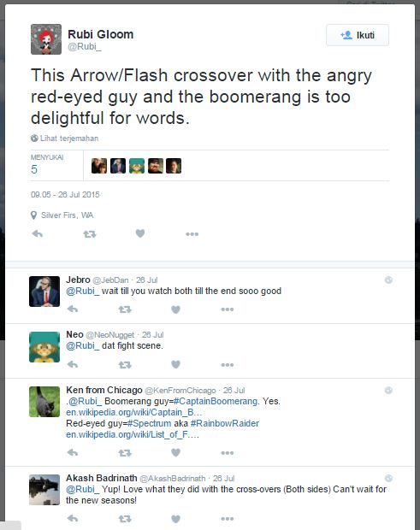Like Jebro's reply tweet
This screenshot has height=530, width=420.
pos(175,309)
